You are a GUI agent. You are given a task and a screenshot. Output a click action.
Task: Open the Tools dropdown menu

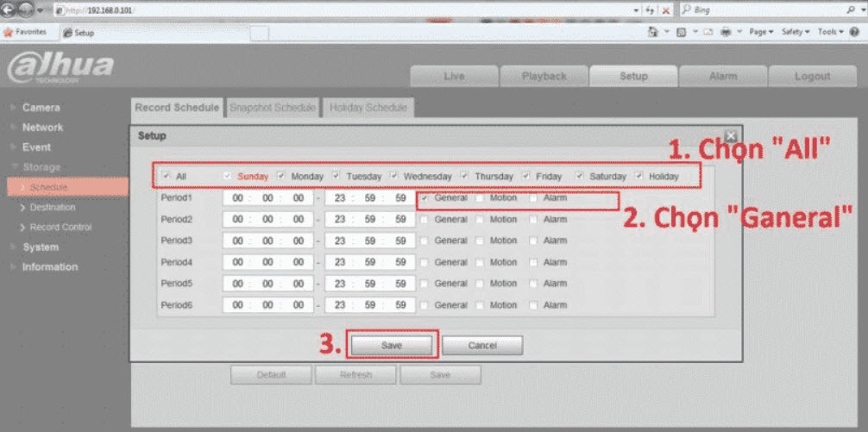coord(830,32)
